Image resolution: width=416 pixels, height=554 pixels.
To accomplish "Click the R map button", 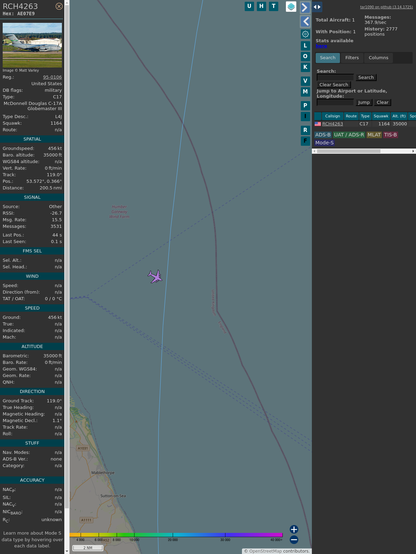I will tap(305, 130).
